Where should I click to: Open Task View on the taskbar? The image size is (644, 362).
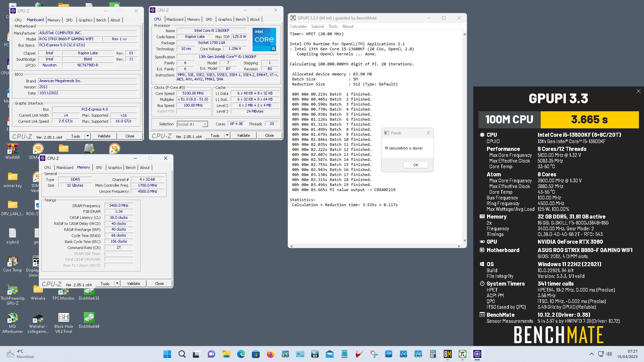click(196, 354)
